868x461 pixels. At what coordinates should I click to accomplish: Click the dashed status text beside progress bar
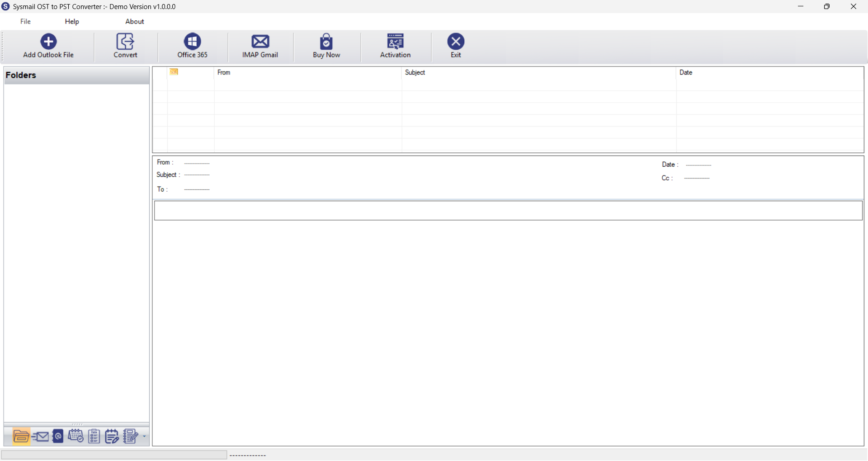point(248,456)
